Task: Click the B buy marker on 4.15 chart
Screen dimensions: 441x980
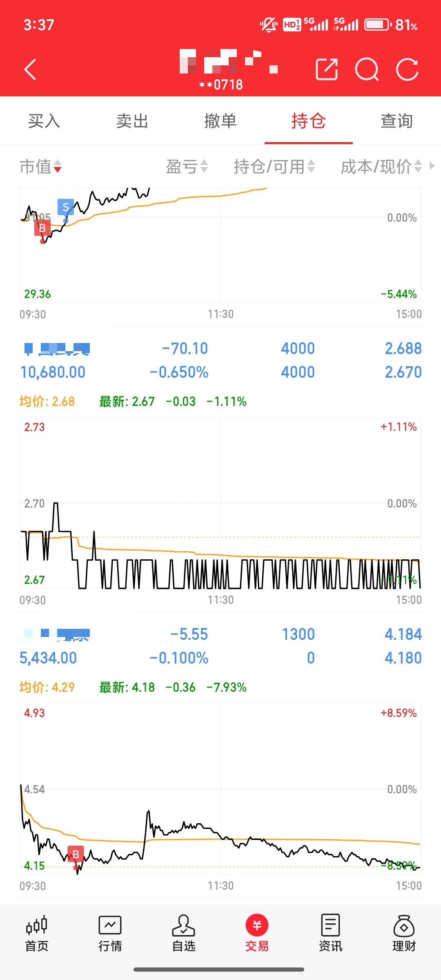Action: coord(76,854)
